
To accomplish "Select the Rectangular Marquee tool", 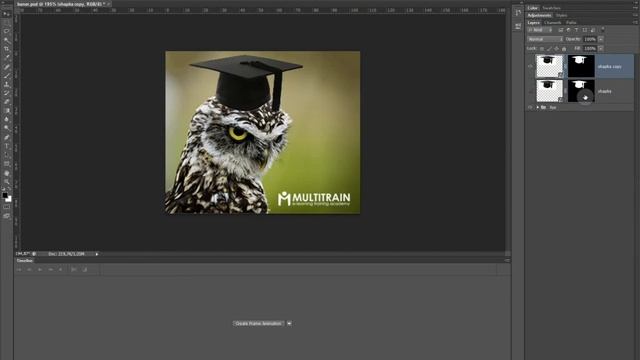I will click(x=6, y=22).
